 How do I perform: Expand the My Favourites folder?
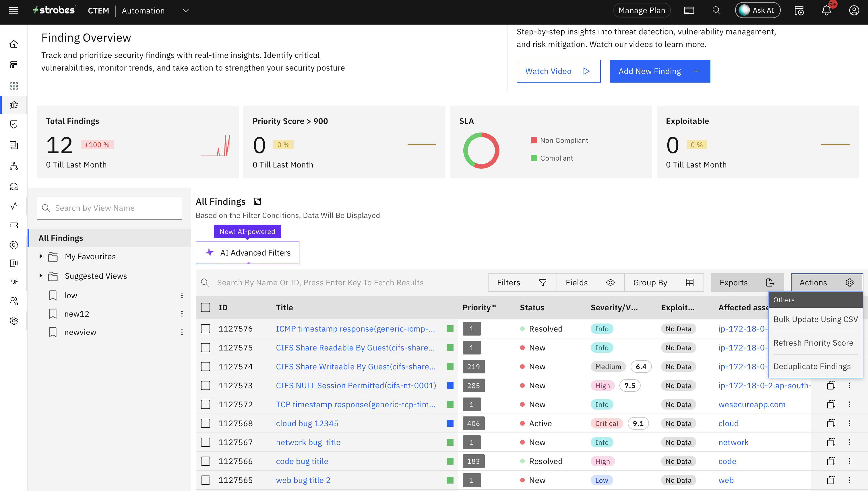click(41, 256)
